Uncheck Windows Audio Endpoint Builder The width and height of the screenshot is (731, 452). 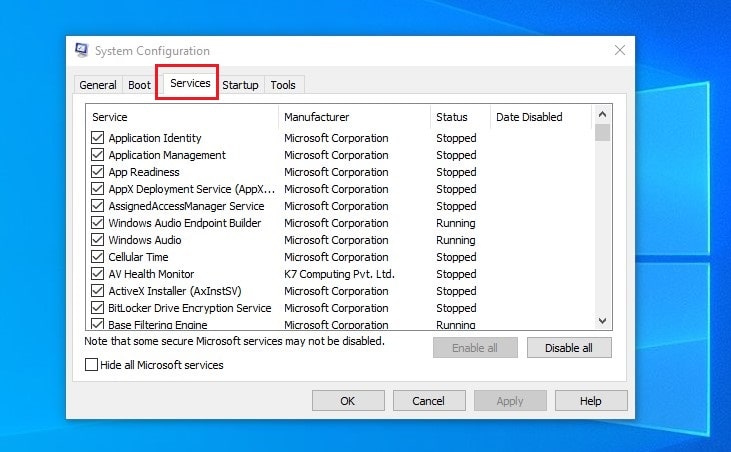click(x=97, y=223)
